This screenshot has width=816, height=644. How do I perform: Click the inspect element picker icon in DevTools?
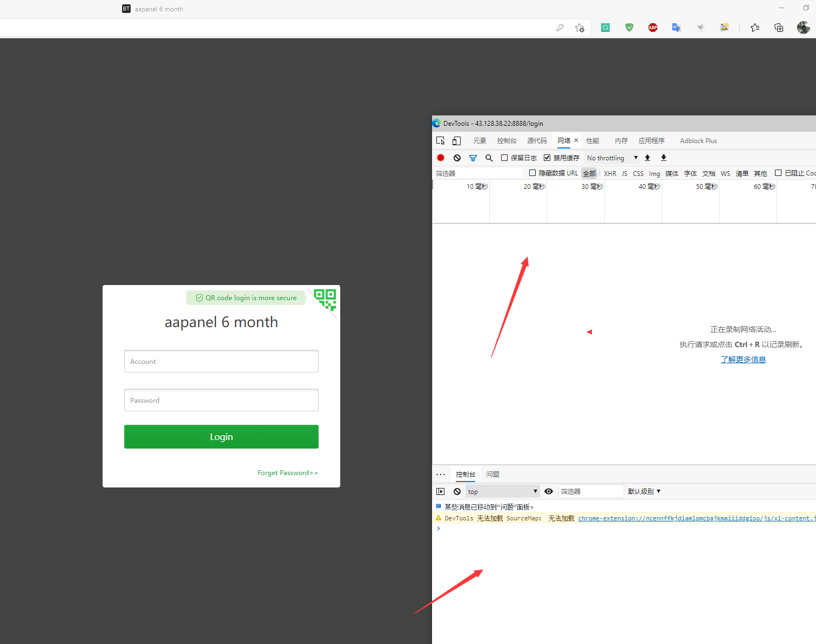(441, 141)
